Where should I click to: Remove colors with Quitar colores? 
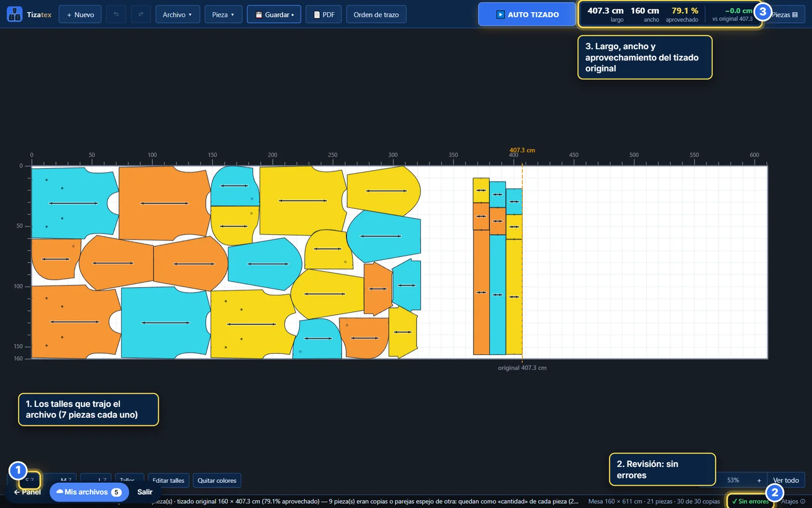pyautogui.click(x=217, y=480)
